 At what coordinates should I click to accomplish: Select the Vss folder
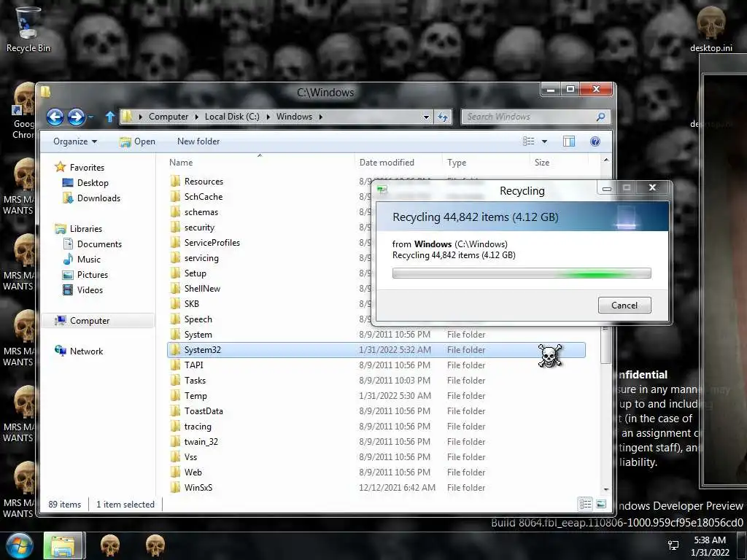(376, 456)
